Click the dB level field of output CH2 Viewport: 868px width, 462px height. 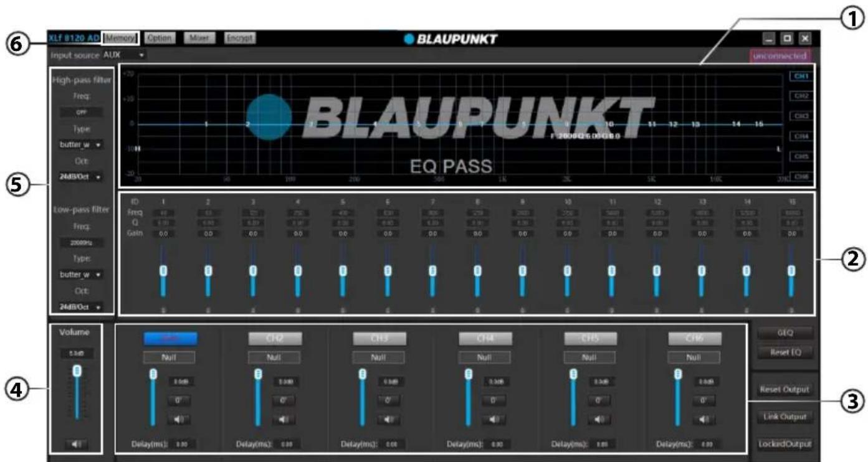(x=285, y=382)
